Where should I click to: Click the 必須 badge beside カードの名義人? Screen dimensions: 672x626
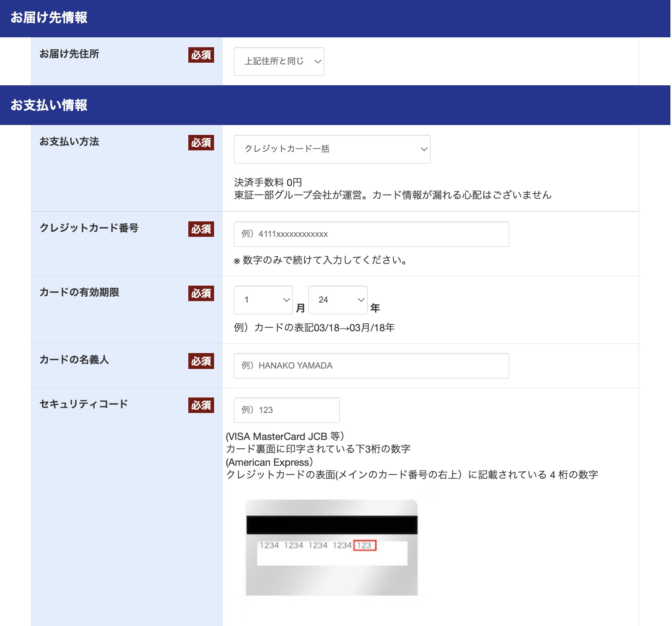click(x=201, y=361)
